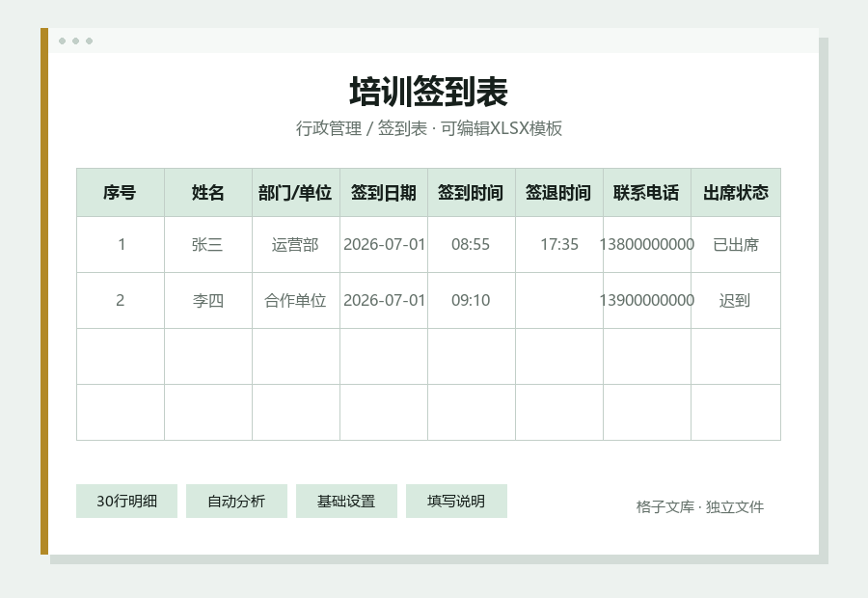
Task: Click the 格子文库 · 独立文件 footer text
Action: click(700, 507)
